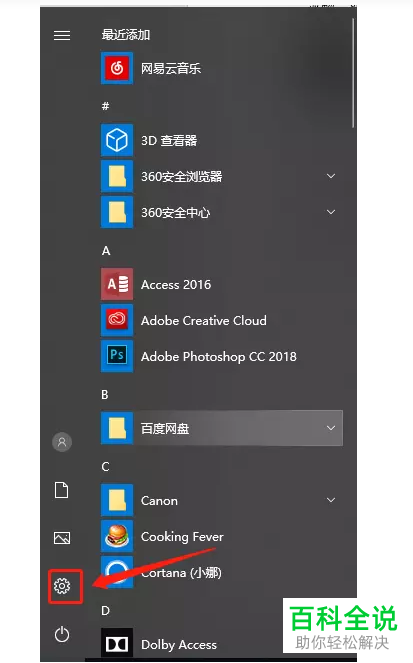Click the Photoshop Ps icon
Image resolution: width=413 pixels, height=663 pixels.
117,356
